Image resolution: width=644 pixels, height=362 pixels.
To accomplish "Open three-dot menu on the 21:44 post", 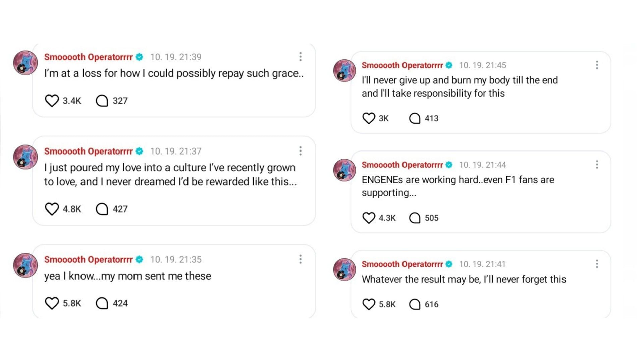I will tap(597, 165).
